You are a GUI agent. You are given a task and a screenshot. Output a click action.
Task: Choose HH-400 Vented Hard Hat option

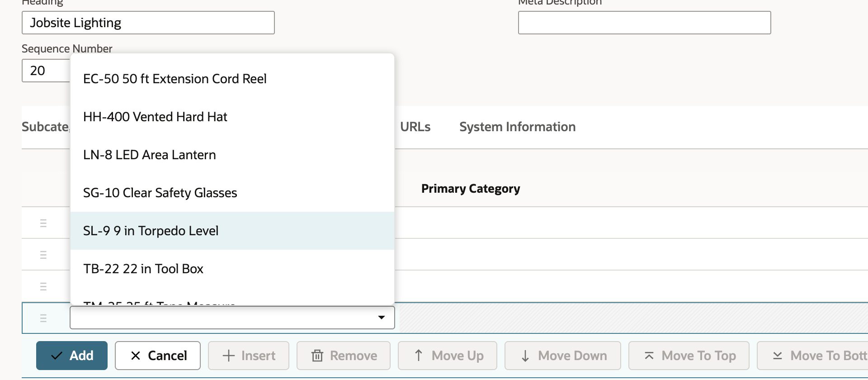click(x=232, y=117)
